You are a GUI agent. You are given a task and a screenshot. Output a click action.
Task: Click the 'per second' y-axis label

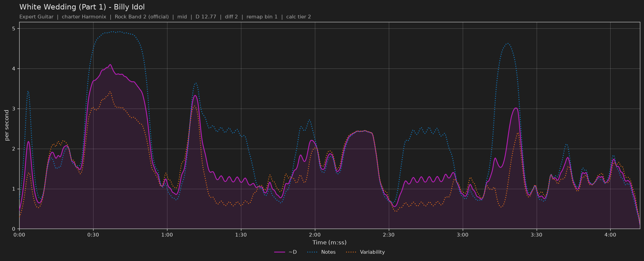click(7, 125)
